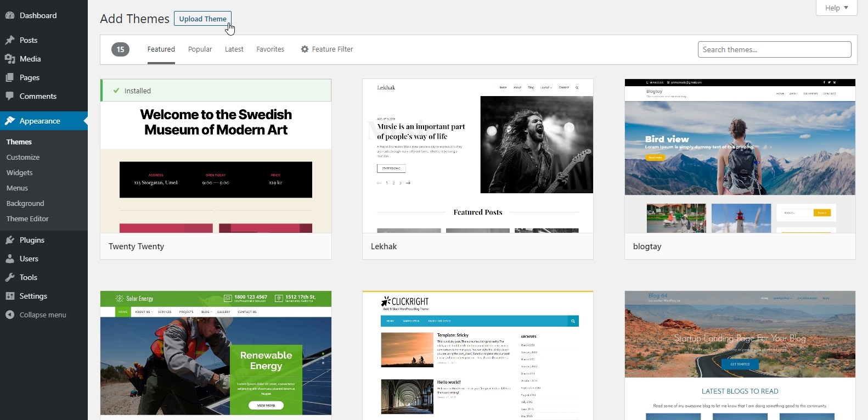
Task: Click the Settings sliders icon
Action: pos(10,296)
